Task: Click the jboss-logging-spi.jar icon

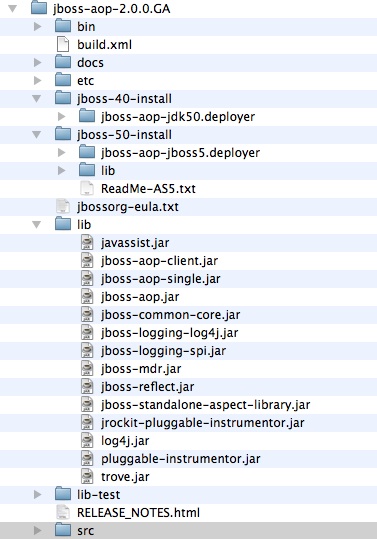Action: (87, 350)
